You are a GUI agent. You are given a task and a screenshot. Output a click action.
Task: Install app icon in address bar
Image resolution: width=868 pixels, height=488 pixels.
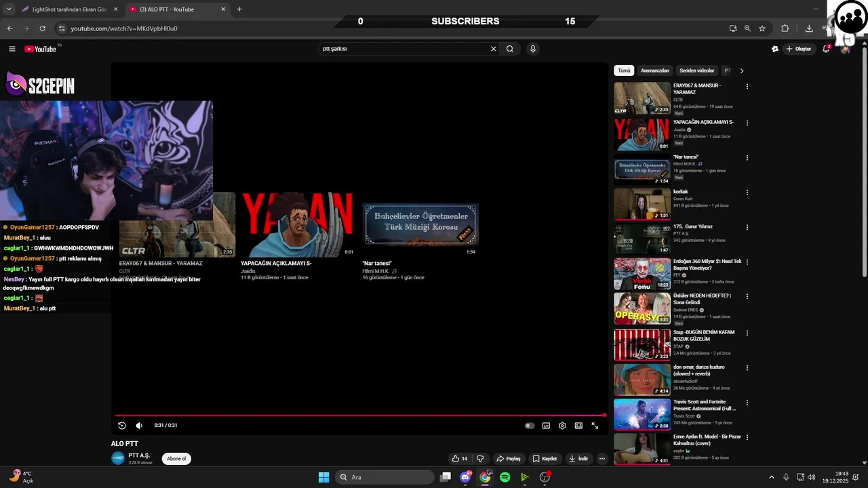pos(733,28)
